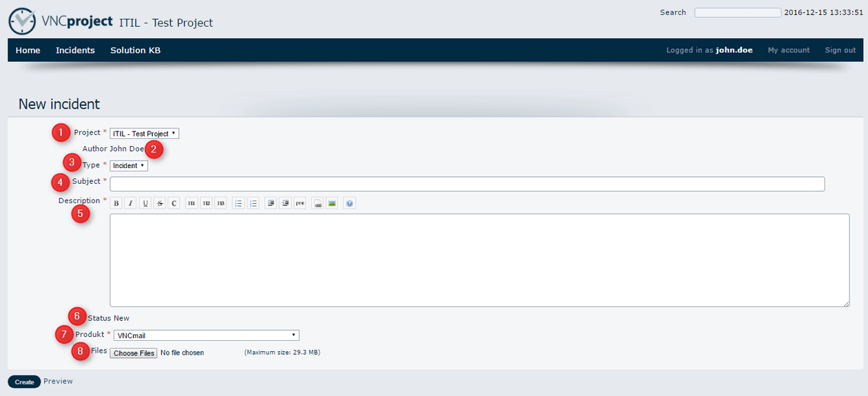Click the underline formatting button
The height and width of the screenshot is (396, 868).
tap(145, 203)
